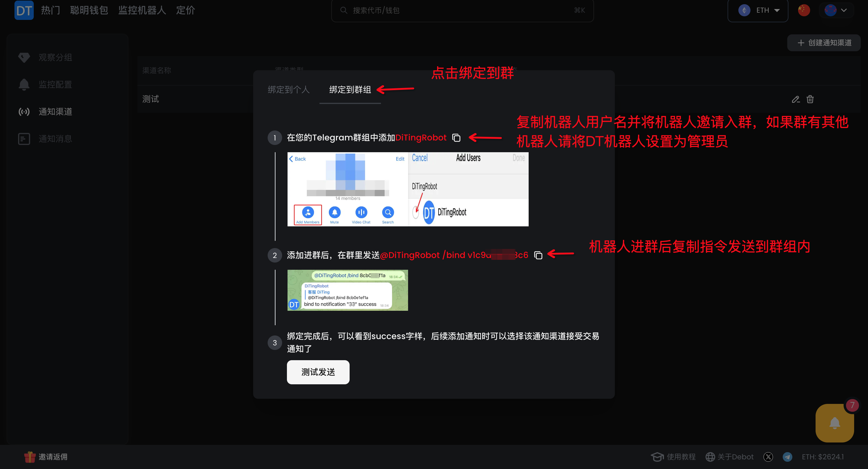
Task: Open 聪明钱包 in top navigation
Action: click(89, 11)
